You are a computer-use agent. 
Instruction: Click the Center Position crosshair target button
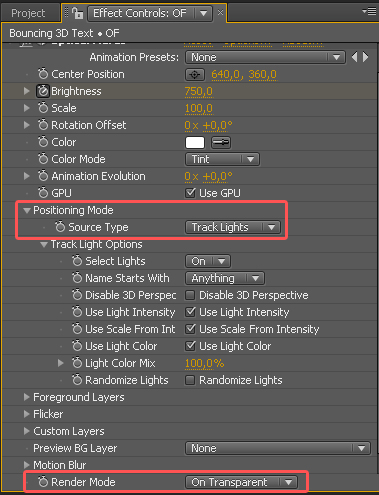click(x=195, y=75)
